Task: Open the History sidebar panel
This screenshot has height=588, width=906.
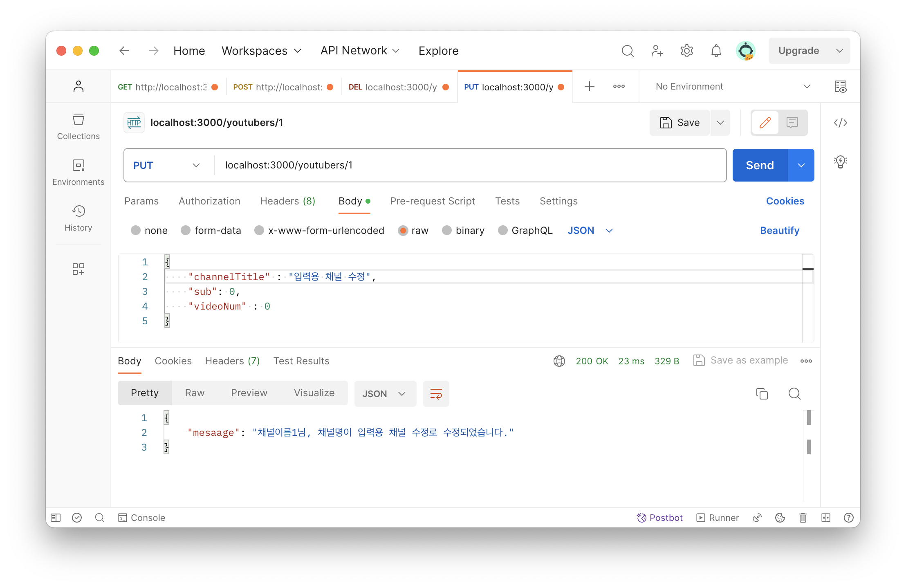Action: (x=78, y=218)
